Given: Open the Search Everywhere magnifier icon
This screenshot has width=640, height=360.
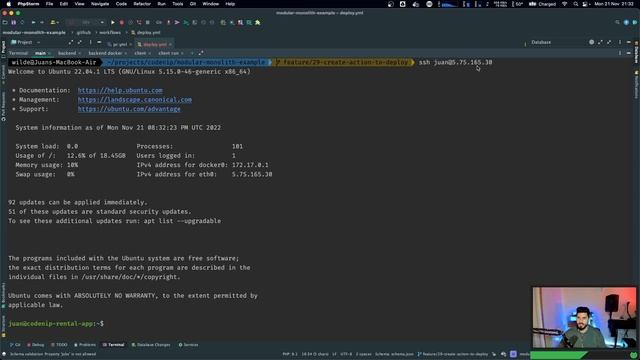Looking at the screenshot, I should click(617, 22).
